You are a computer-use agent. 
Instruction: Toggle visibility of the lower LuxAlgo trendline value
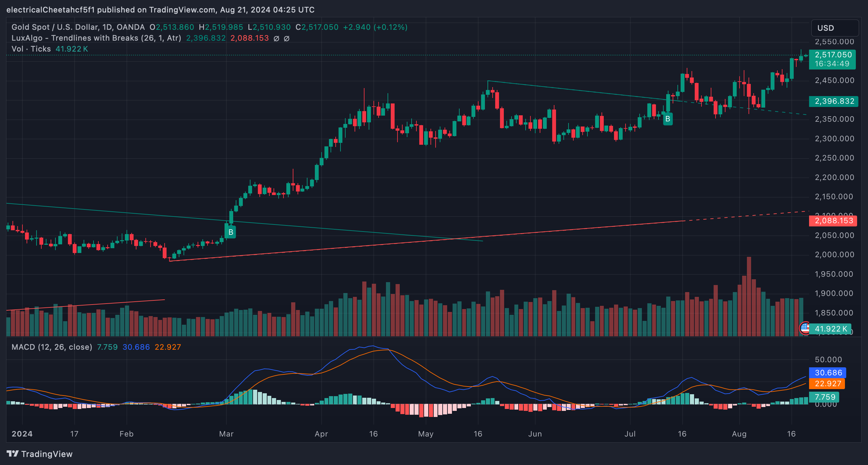(x=250, y=38)
